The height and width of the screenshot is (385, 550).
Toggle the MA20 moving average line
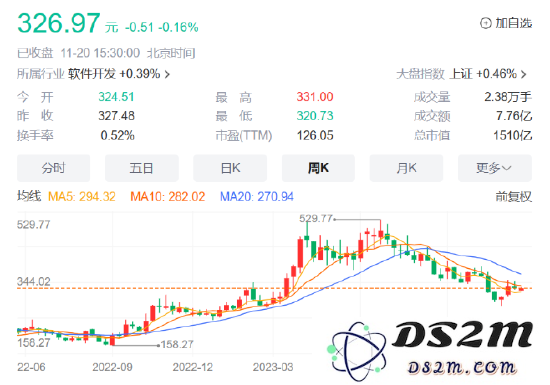tap(256, 197)
